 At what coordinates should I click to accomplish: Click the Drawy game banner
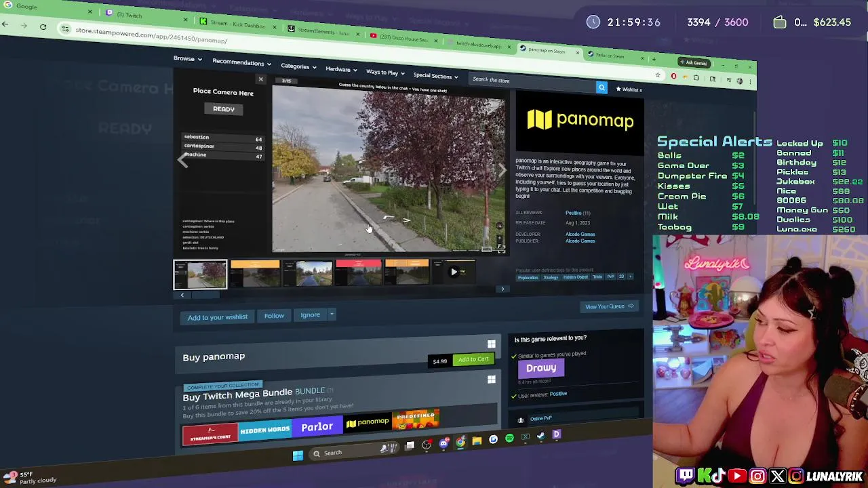coord(540,368)
